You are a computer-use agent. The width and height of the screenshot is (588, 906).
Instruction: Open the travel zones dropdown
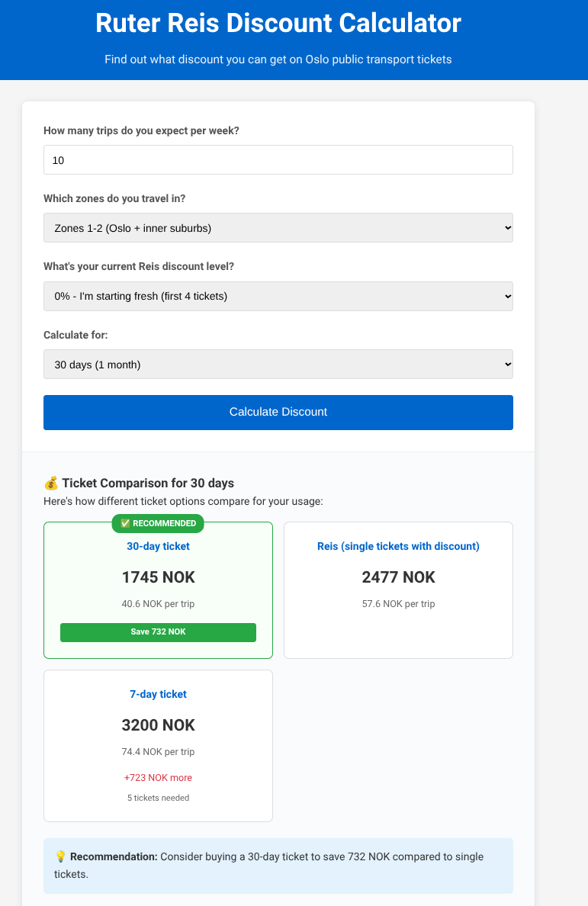coord(278,228)
